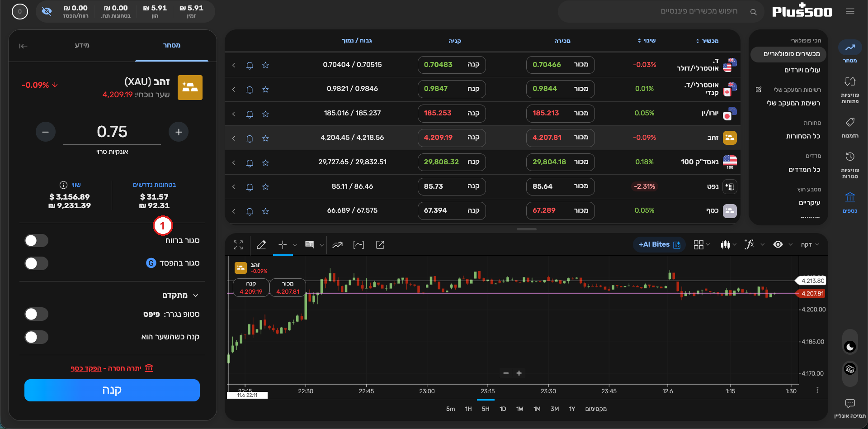
Task: Open chart type candlestick dropdown
Action: point(728,244)
